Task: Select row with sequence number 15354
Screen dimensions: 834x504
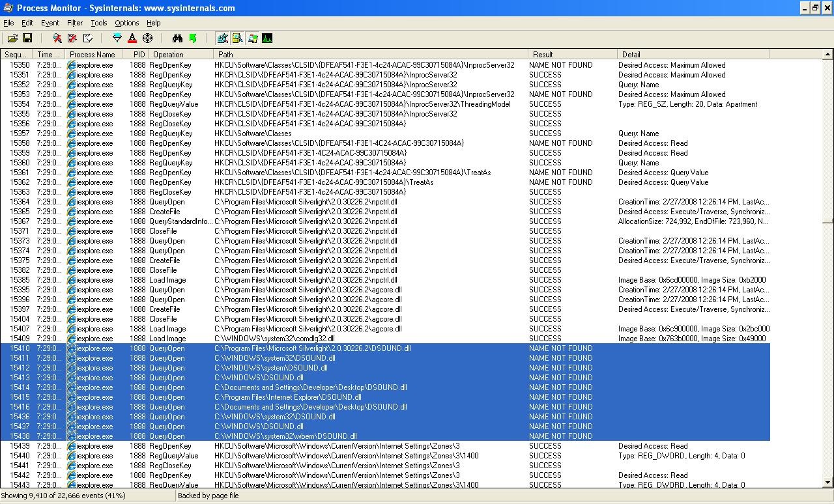Action: pyautogui.click(x=385, y=104)
